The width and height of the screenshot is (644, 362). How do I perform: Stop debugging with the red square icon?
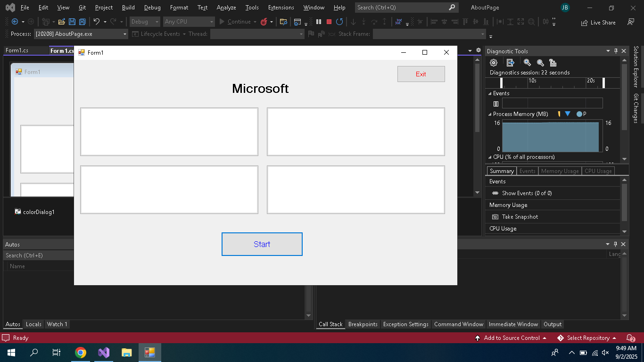click(x=329, y=22)
